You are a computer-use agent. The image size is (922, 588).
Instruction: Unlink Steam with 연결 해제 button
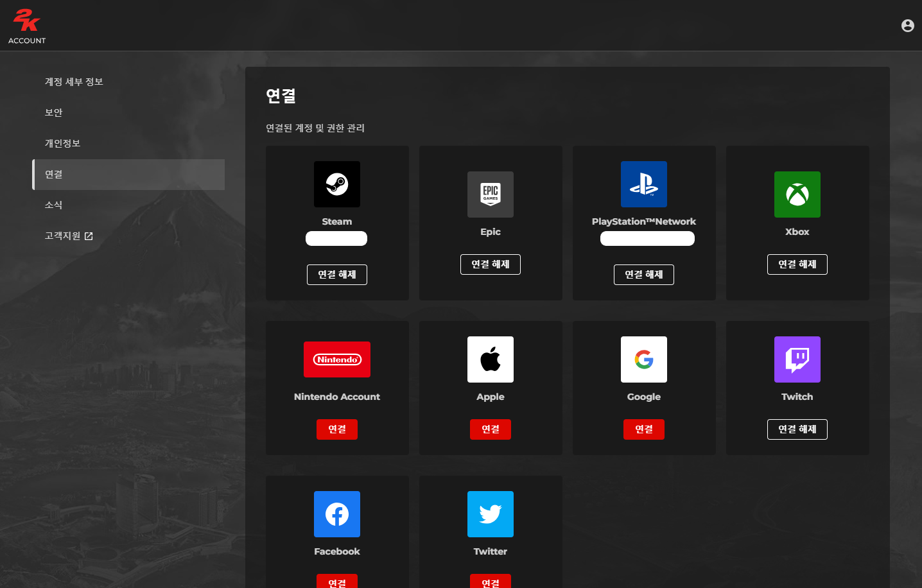(337, 275)
